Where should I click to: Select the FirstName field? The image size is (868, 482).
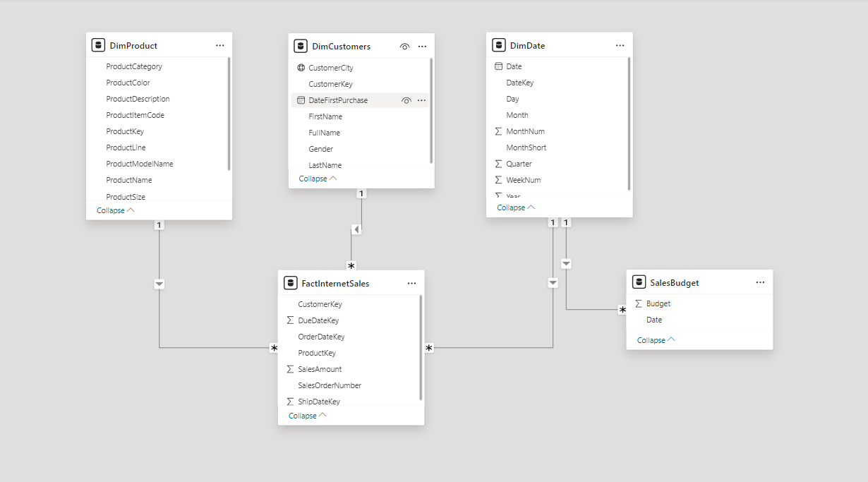tap(325, 116)
